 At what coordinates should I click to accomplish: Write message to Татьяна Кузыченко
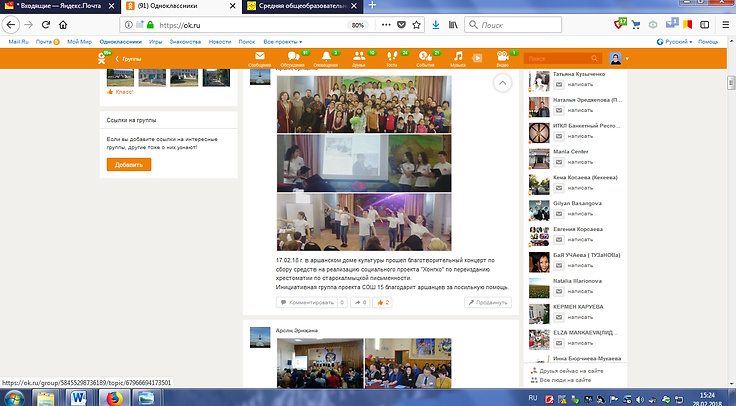coord(574,84)
